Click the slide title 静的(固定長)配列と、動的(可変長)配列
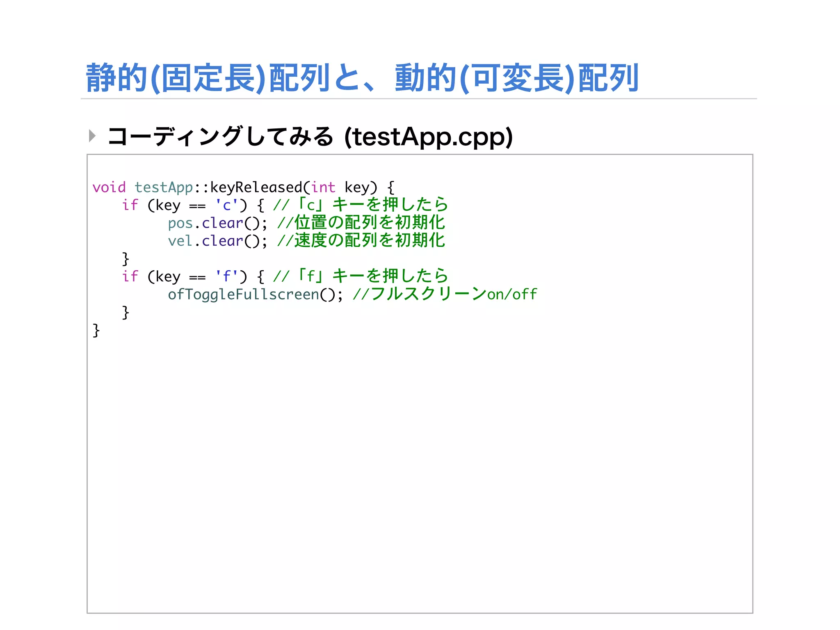This screenshot has width=840, height=630. [362, 78]
